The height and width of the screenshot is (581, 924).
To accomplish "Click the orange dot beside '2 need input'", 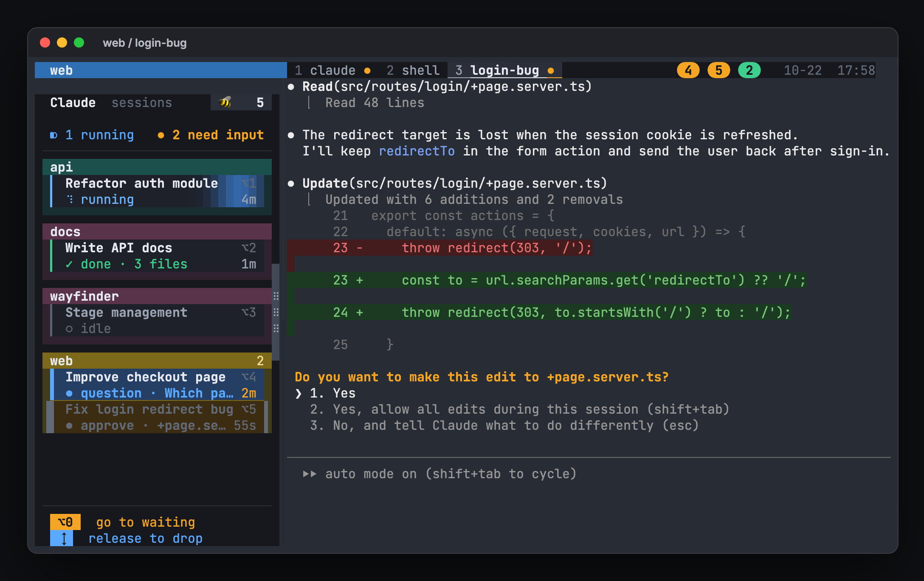I will [161, 135].
